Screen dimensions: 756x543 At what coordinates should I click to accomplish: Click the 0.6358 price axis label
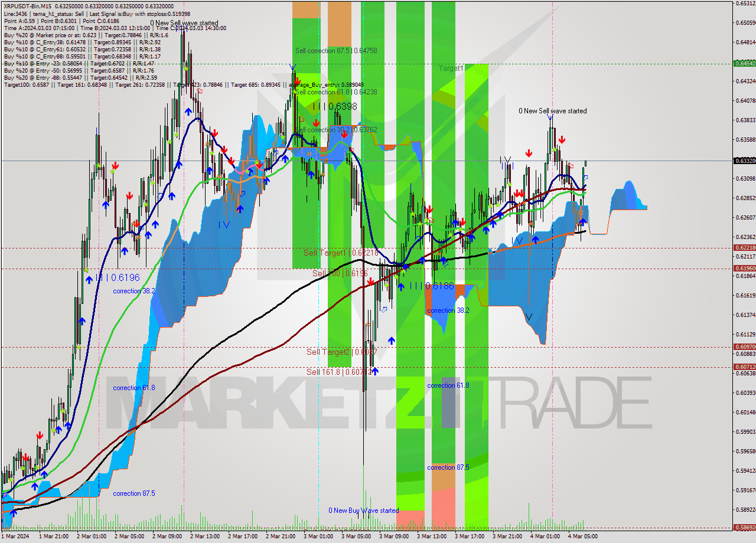click(x=745, y=139)
